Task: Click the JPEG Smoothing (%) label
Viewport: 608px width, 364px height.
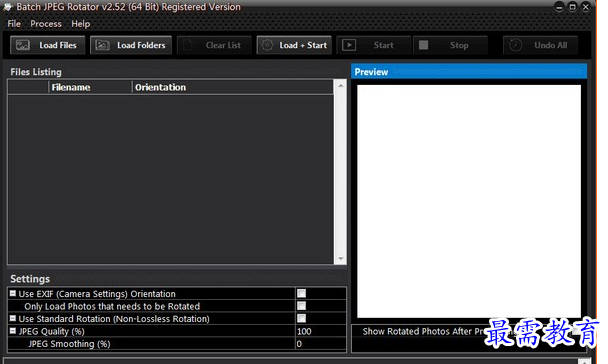Action: [69, 344]
